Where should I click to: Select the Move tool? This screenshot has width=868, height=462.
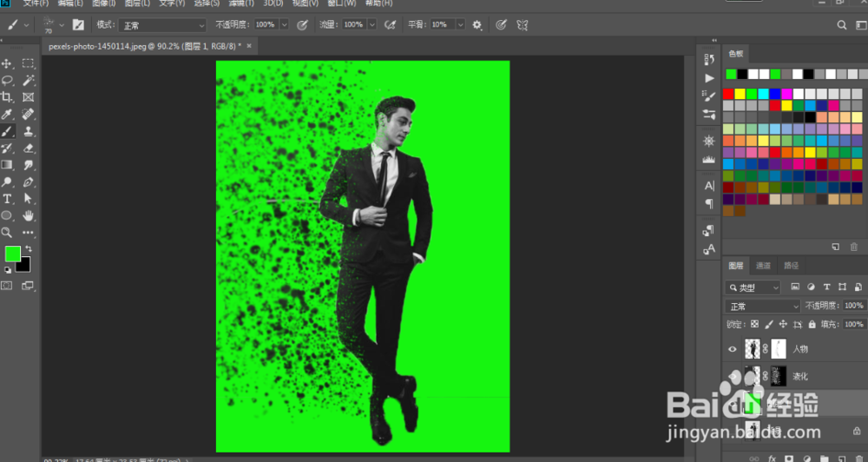pyautogui.click(x=7, y=63)
